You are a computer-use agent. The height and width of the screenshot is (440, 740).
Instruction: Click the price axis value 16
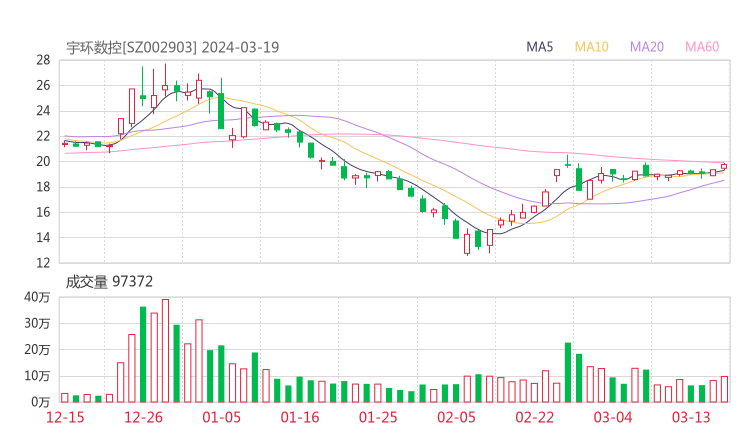(x=43, y=212)
